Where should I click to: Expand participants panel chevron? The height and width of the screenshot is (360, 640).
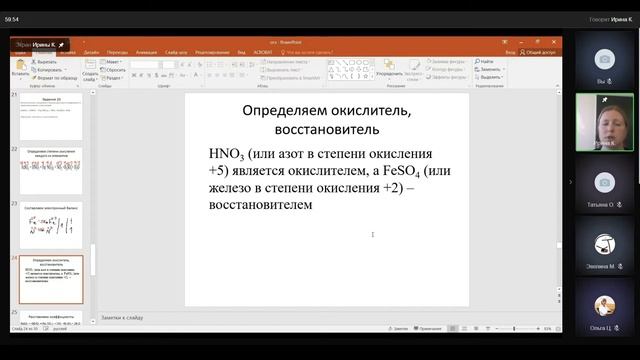(570, 182)
